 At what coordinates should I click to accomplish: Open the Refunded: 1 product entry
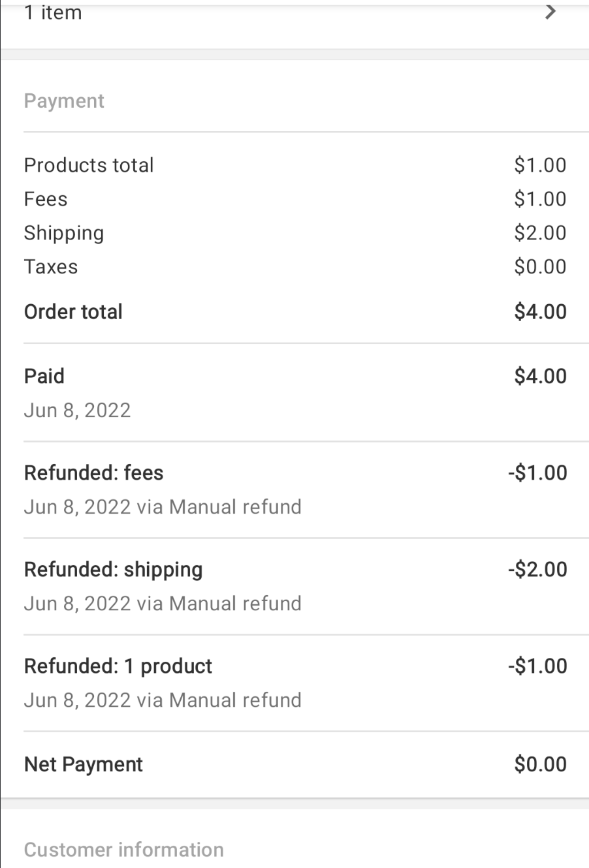coord(118,666)
